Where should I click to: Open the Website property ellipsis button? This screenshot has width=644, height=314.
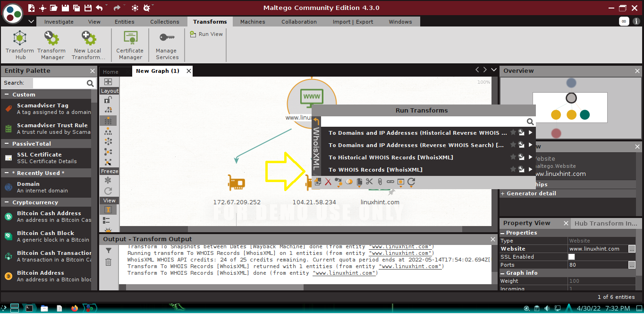tap(632, 249)
